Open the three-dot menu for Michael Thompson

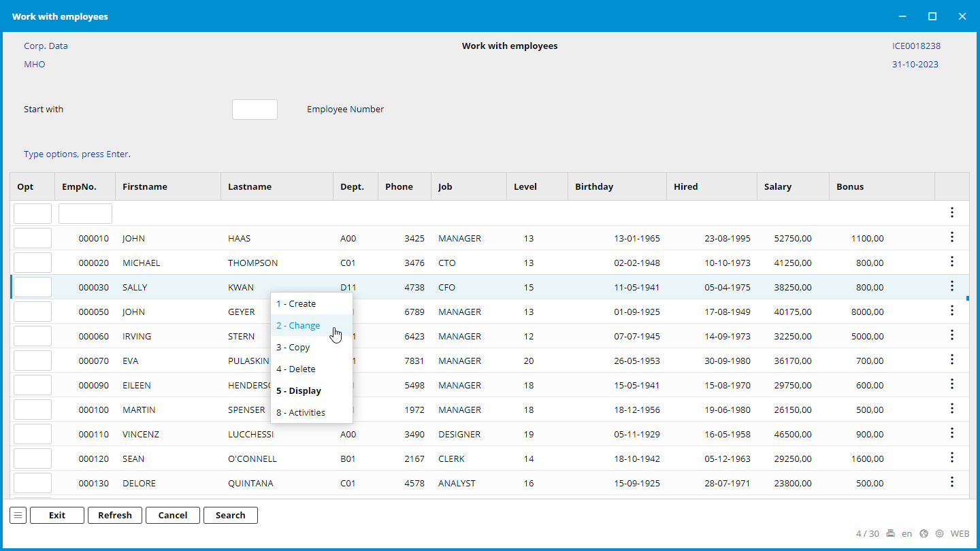[x=951, y=262]
